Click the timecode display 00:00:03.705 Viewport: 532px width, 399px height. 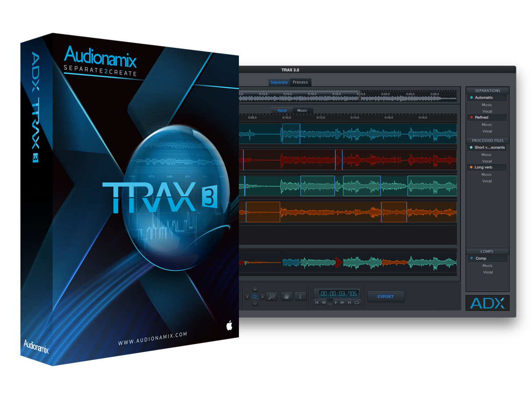[339, 293]
